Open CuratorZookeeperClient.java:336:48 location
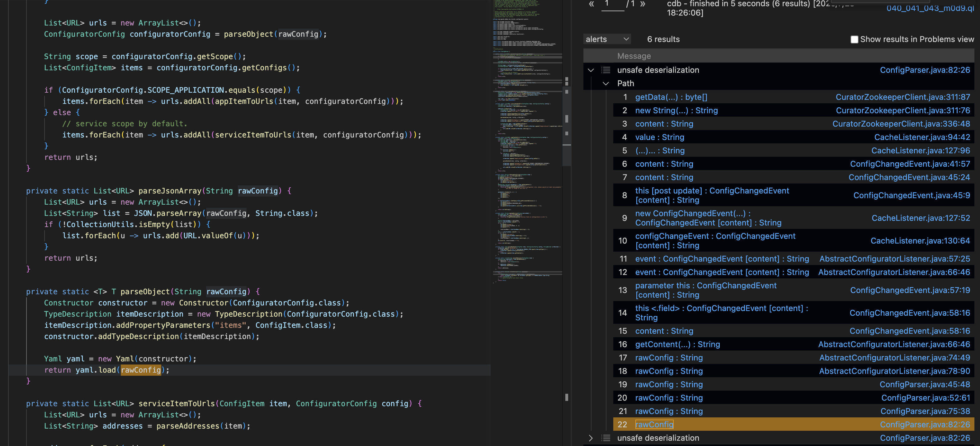 point(901,124)
